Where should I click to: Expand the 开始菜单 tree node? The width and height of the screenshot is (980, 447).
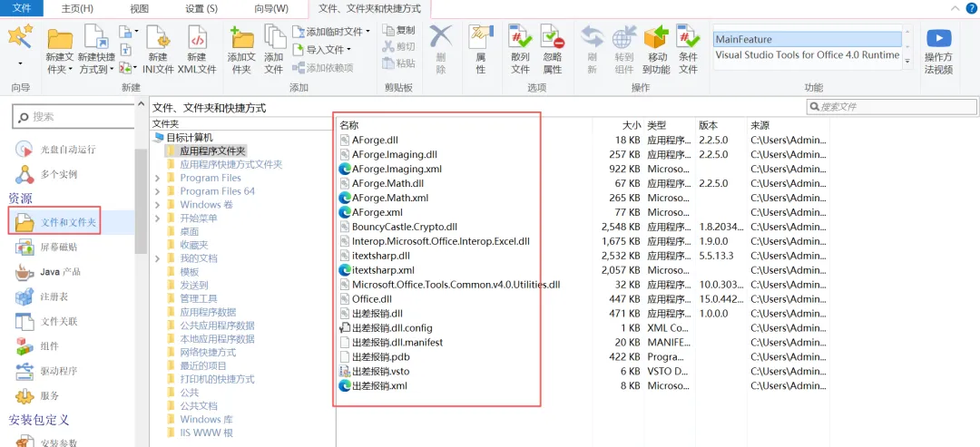[158, 219]
